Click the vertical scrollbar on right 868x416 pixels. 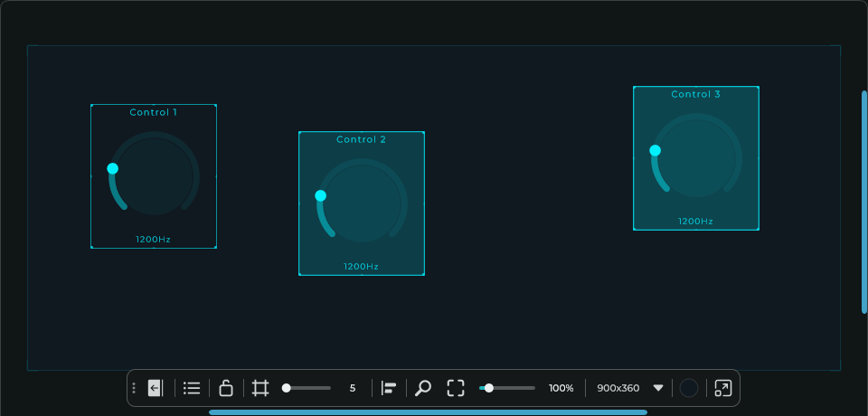(x=864, y=202)
